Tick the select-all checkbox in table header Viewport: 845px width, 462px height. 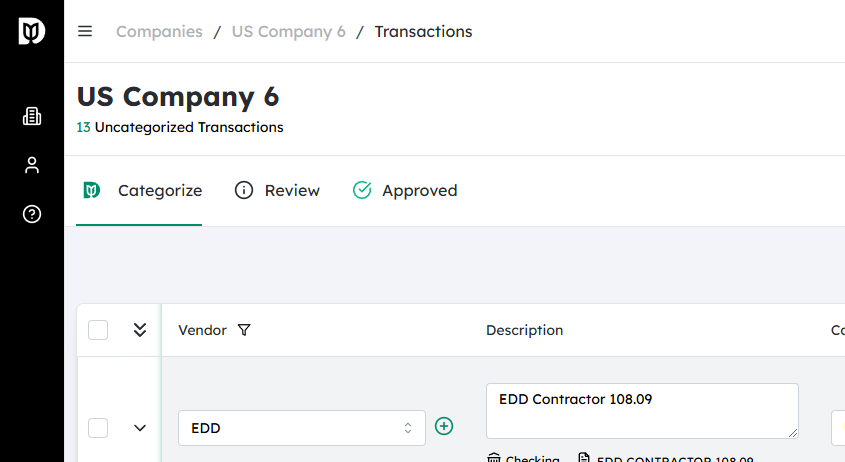[98, 330]
